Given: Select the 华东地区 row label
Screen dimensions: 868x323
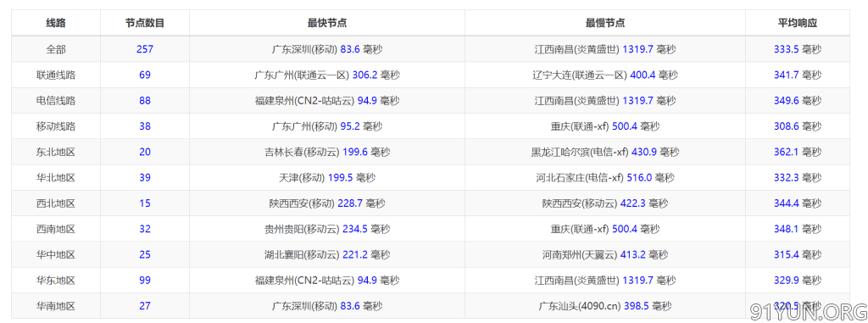Looking at the screenshot, I should [x=56, y=281].
